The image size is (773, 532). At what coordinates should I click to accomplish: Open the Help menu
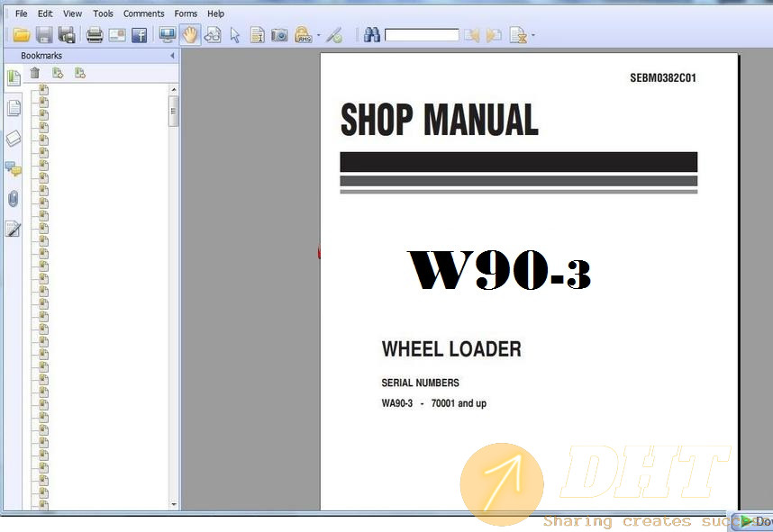point(216,14)
